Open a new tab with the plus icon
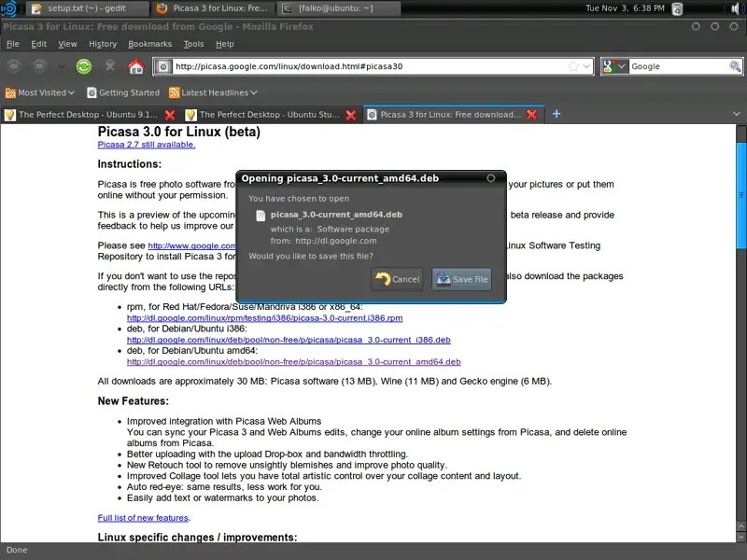 pos(557,114)
